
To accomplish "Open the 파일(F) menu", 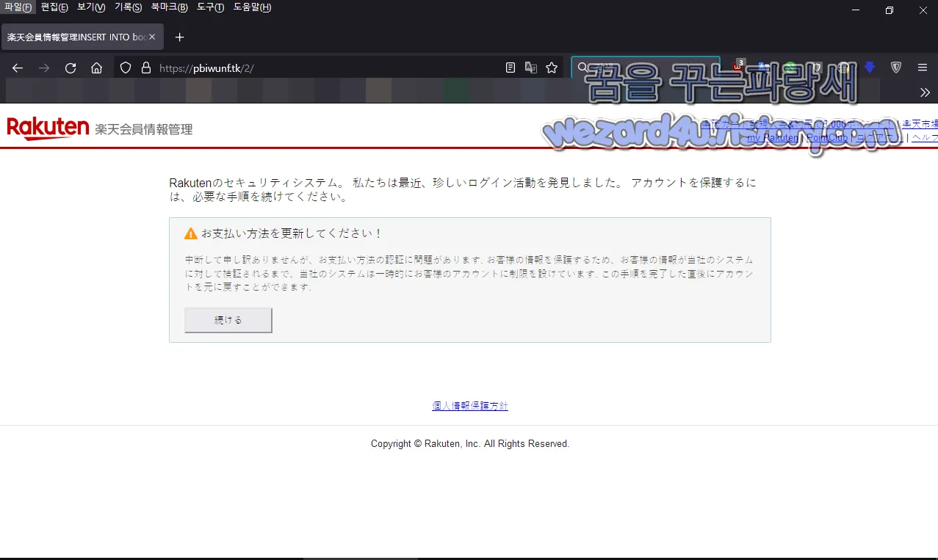I will point(18,7).
